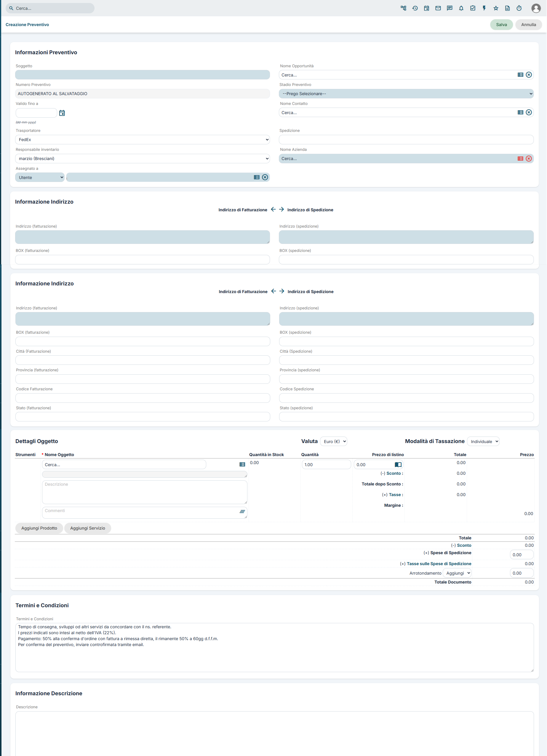Open the notifications bell icon

461,8
